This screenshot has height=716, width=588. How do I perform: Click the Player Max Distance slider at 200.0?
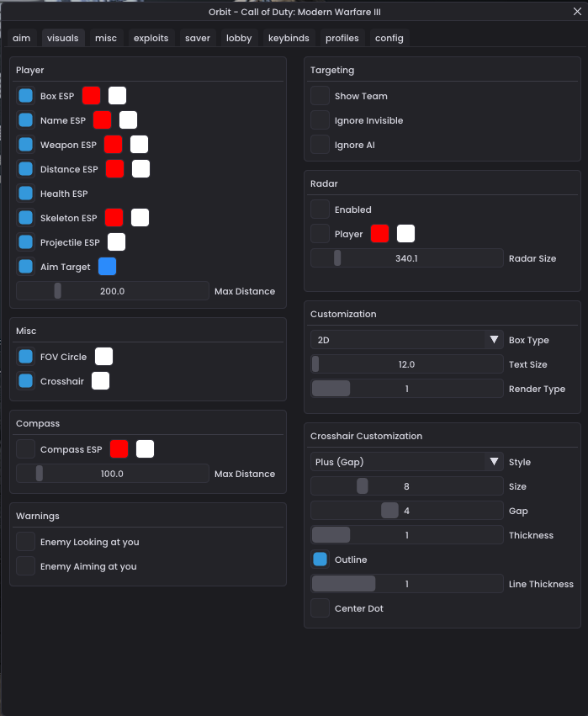(x=113, y=291)
